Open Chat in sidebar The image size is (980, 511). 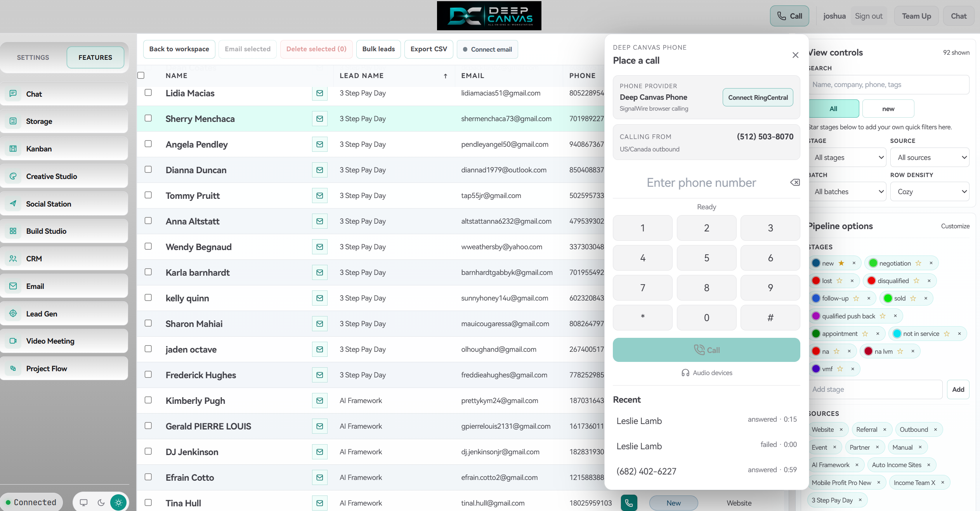[64, 94]
